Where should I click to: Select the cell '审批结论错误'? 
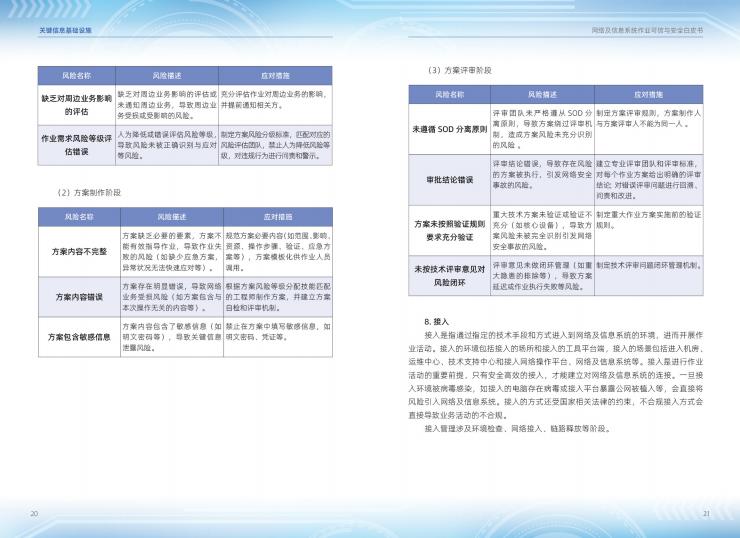(450, 180)
